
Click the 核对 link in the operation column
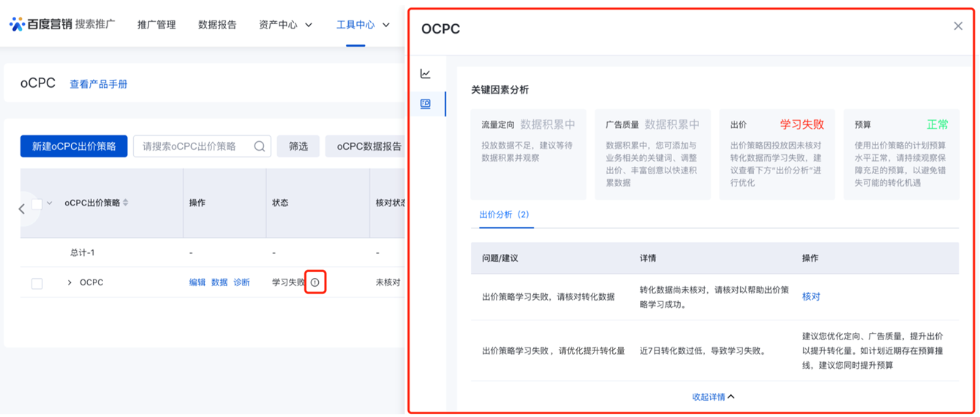[x=811, y=296]
